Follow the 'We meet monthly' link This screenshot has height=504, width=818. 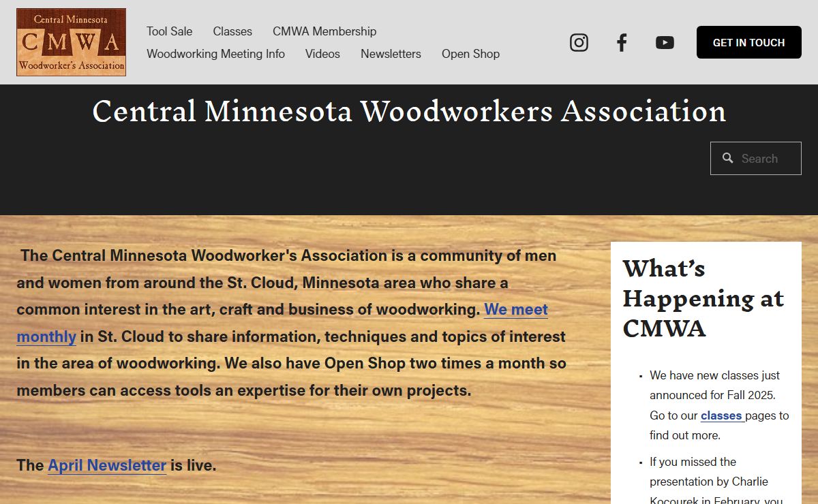point(516,310)
